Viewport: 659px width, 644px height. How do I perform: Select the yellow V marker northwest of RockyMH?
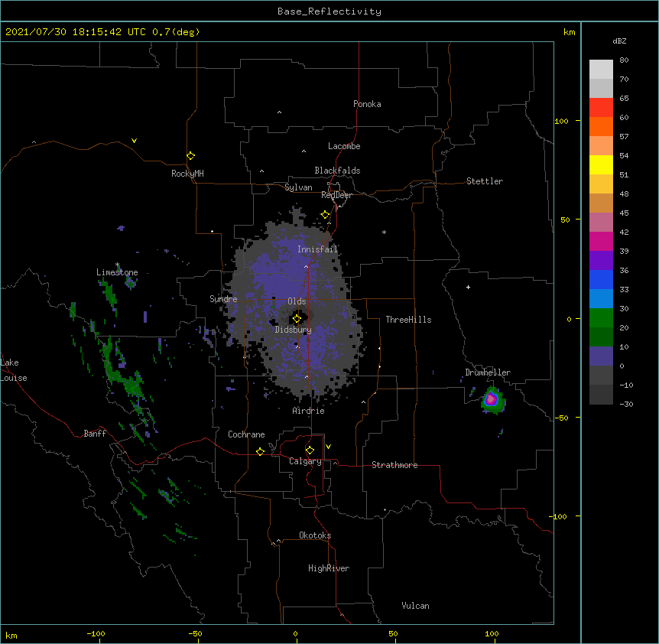(x=134, y=141)
